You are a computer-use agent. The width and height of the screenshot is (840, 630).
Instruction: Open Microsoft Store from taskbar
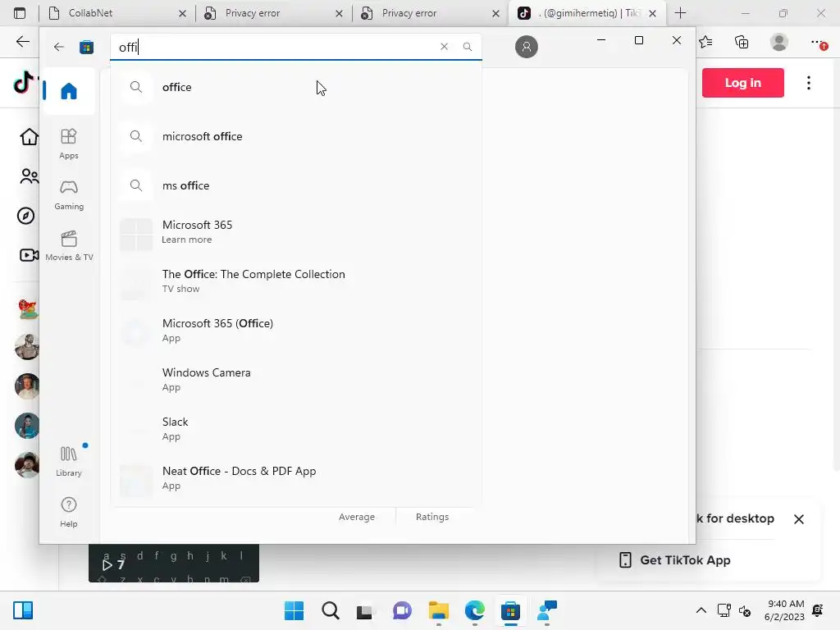point(510,610)
